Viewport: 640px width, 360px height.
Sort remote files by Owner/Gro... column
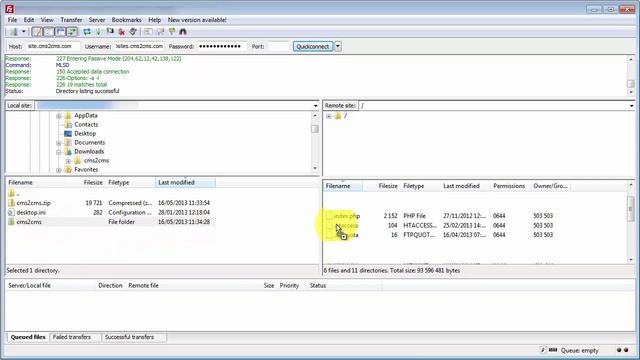[x=550, y=186]
